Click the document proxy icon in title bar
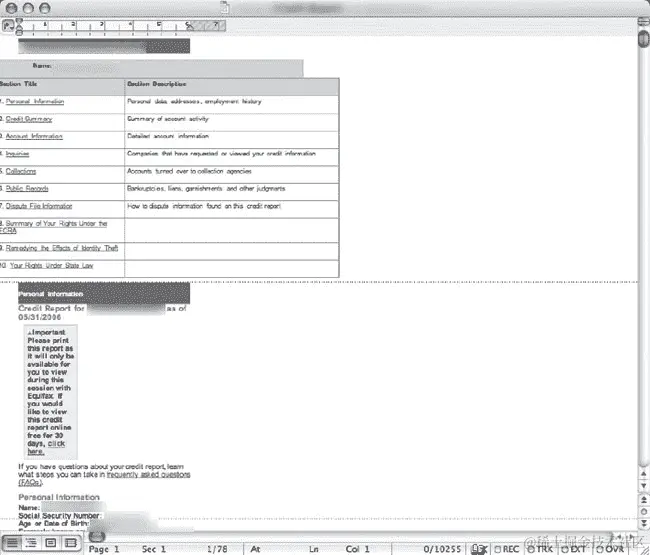 coord(225,7)
